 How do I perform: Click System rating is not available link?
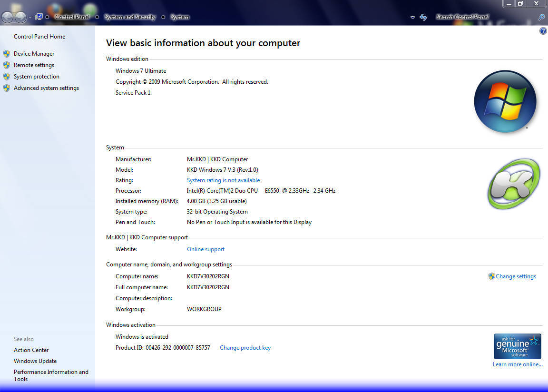coord(223,180)
